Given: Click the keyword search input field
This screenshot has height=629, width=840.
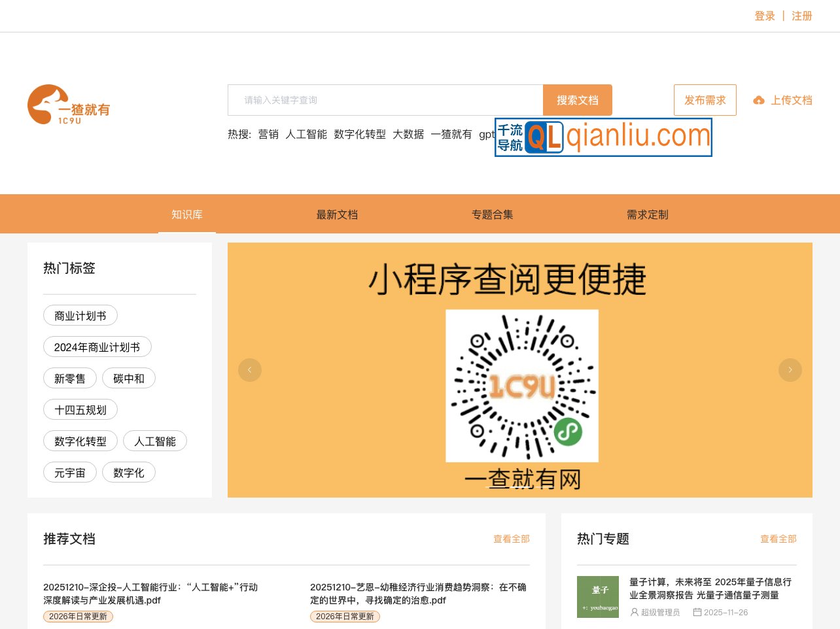Looking at the screenshot, I should point(385,100).
